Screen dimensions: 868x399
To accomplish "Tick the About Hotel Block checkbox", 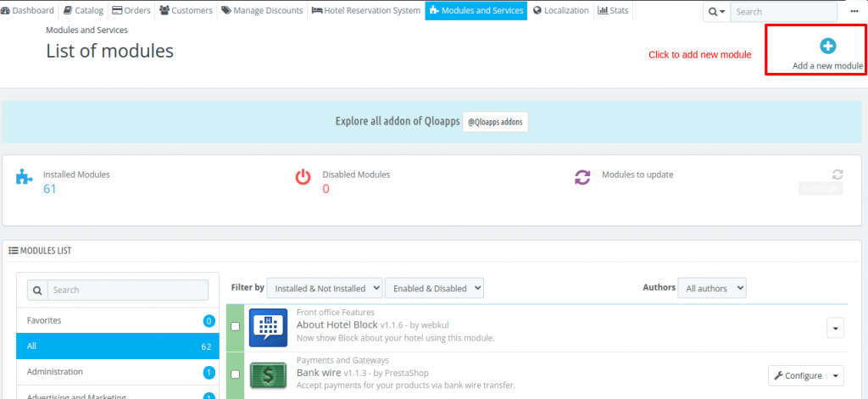I will click(236, 326).
